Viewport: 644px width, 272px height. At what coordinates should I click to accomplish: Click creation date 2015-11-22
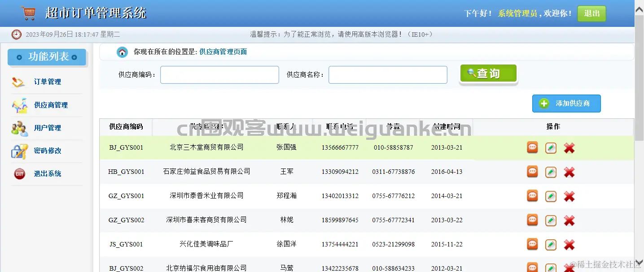(447, 244)
